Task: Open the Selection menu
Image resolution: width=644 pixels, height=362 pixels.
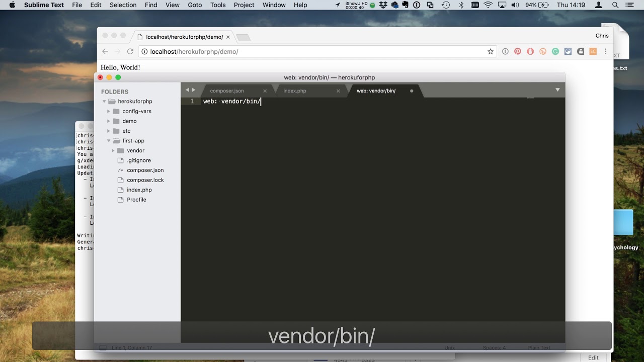Action: coord(123,5)
